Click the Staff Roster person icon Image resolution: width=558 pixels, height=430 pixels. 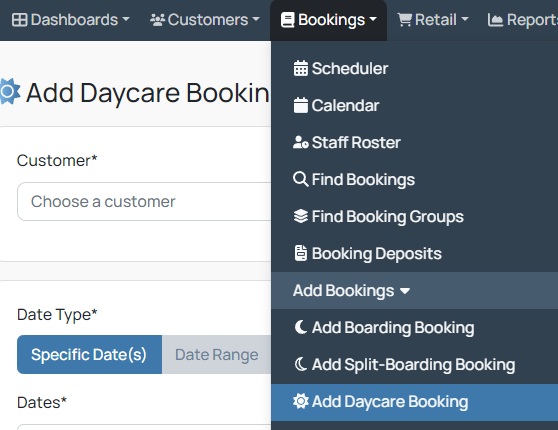click(301, 142)
